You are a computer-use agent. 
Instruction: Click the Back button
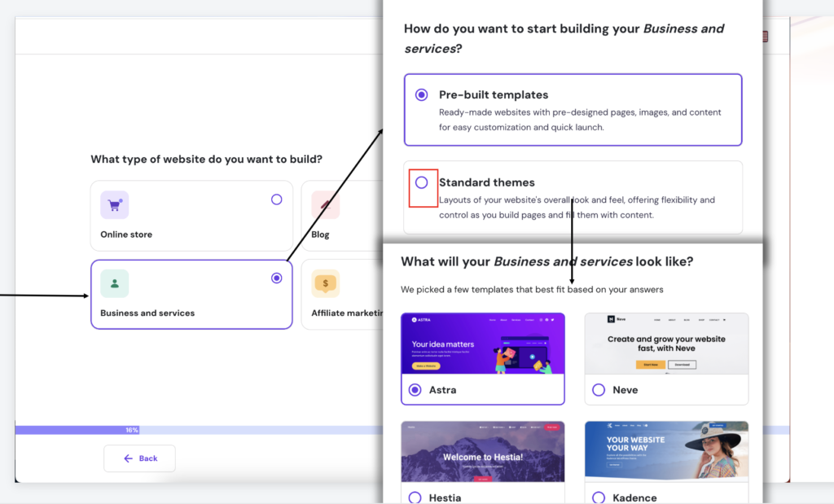pos(139,458)
